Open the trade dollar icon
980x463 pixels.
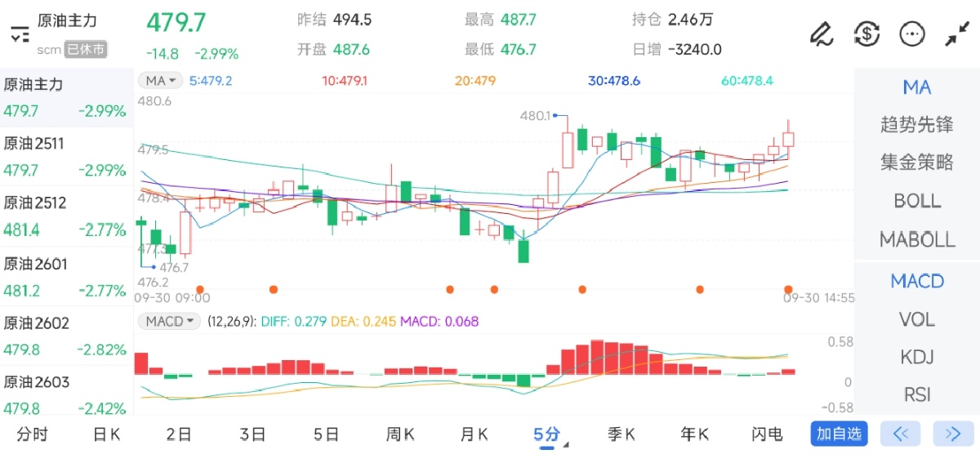pos(866,33)
